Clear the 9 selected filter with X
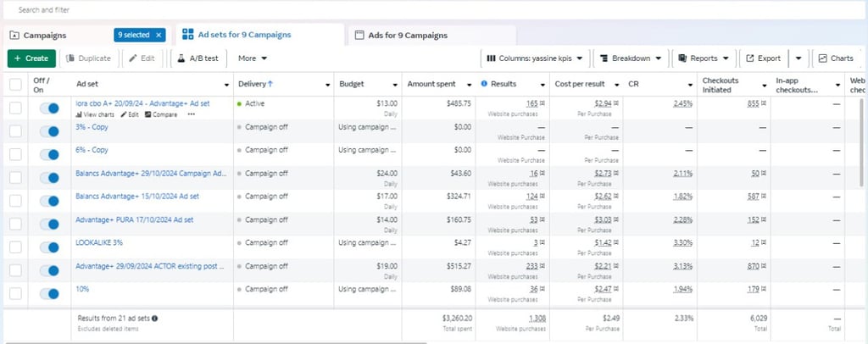The height and width of the screenshot is (344, 868). tap(159, 35)
